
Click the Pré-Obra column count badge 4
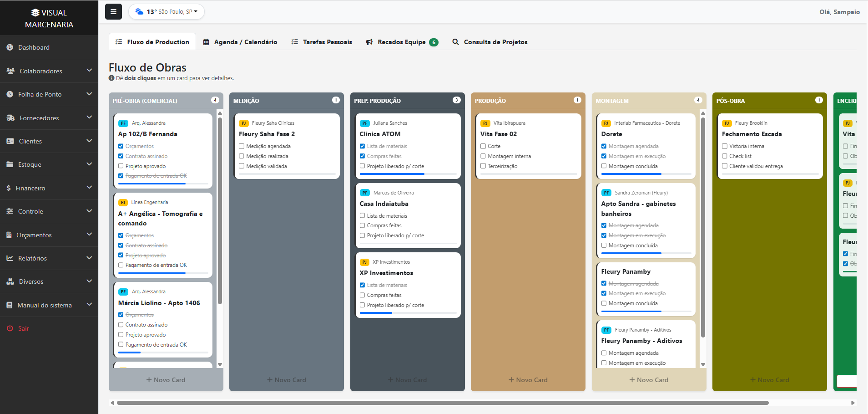point(215,100)
